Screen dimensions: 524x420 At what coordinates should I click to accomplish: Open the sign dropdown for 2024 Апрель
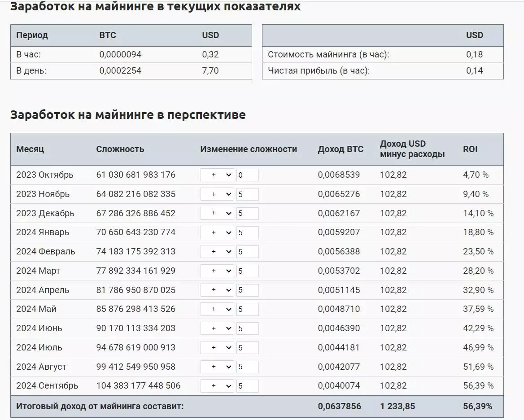pyautogui.click(x=217, y=290)
